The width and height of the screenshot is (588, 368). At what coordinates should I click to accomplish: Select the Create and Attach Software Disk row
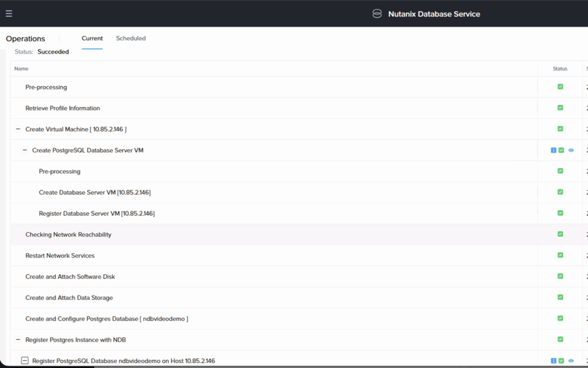tap(70, 277)
